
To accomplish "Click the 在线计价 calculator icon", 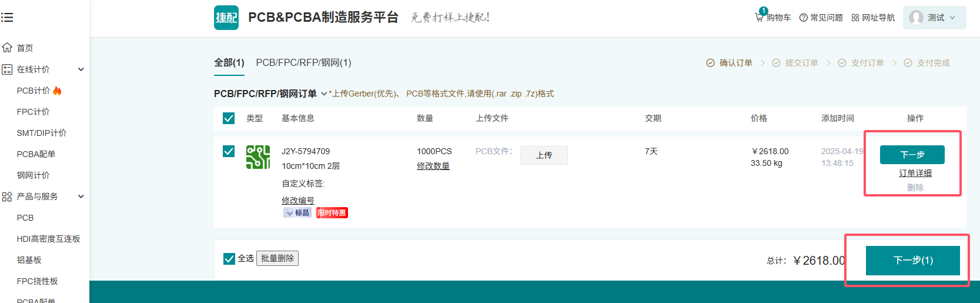I will tap(7, 69).
